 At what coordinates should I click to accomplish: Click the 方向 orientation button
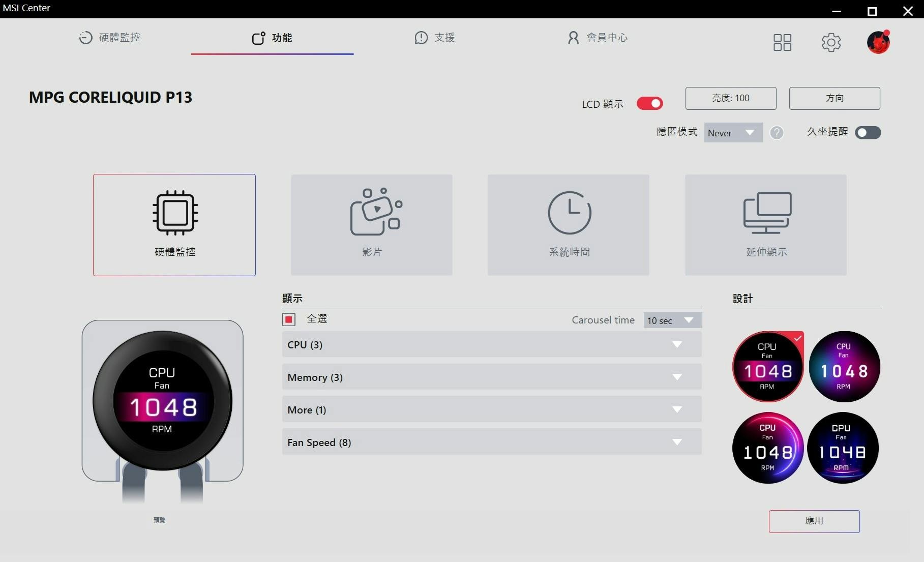(834, 98)
